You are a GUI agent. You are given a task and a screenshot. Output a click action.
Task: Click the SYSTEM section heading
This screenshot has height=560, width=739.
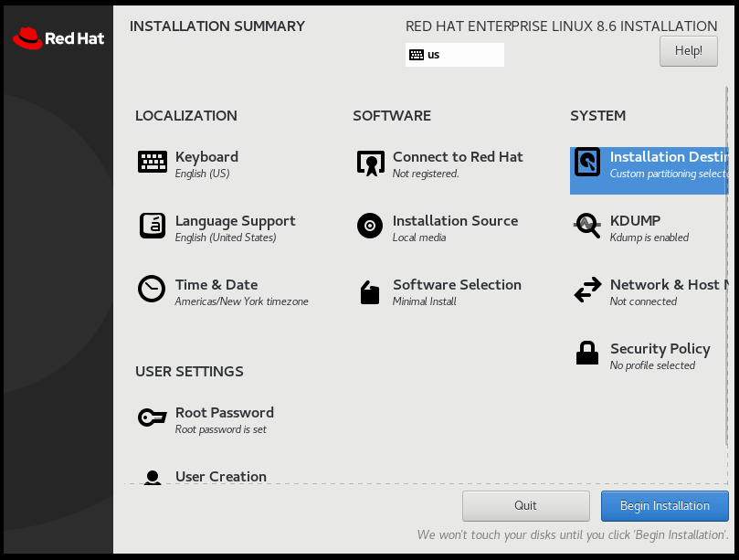[597, 116]
